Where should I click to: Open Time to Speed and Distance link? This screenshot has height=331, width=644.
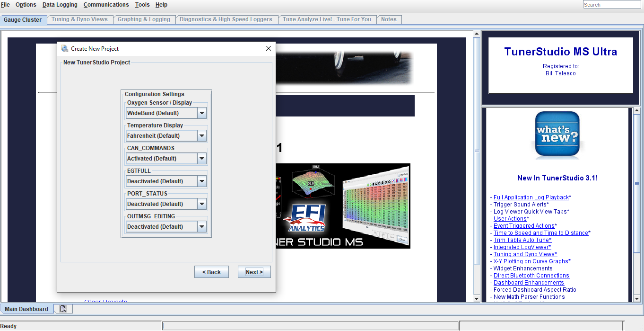coord(542,233)
